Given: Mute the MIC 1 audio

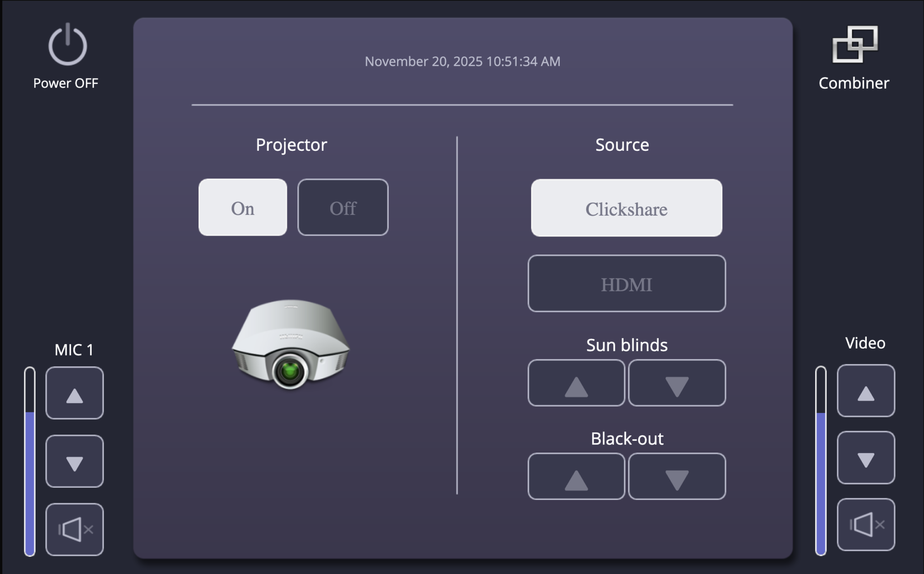Looking at the screenshot, I should (74, 529).
